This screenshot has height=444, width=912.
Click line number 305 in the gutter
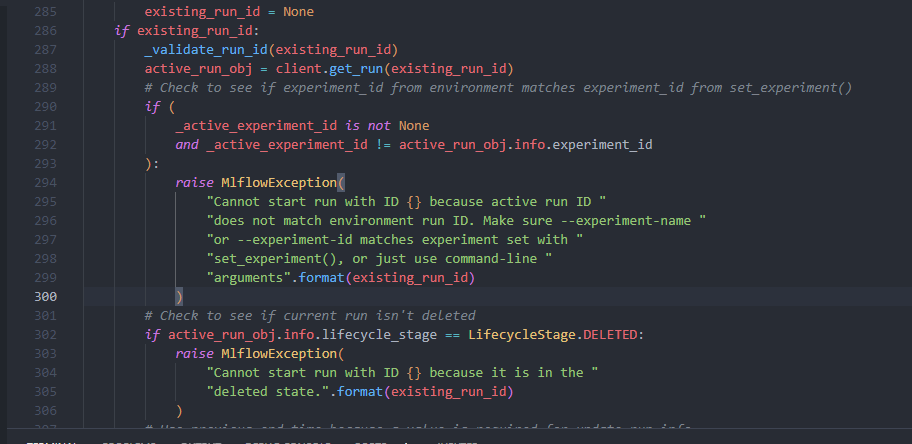[x=45, y=392]
